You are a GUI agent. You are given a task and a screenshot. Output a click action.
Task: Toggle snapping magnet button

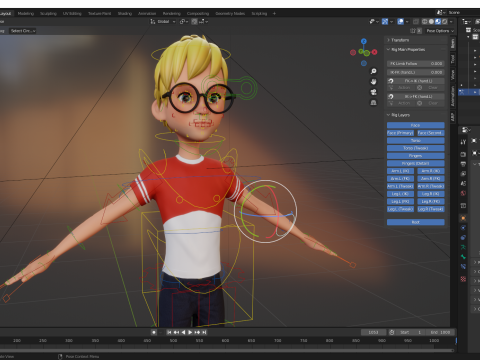(194, 22)
